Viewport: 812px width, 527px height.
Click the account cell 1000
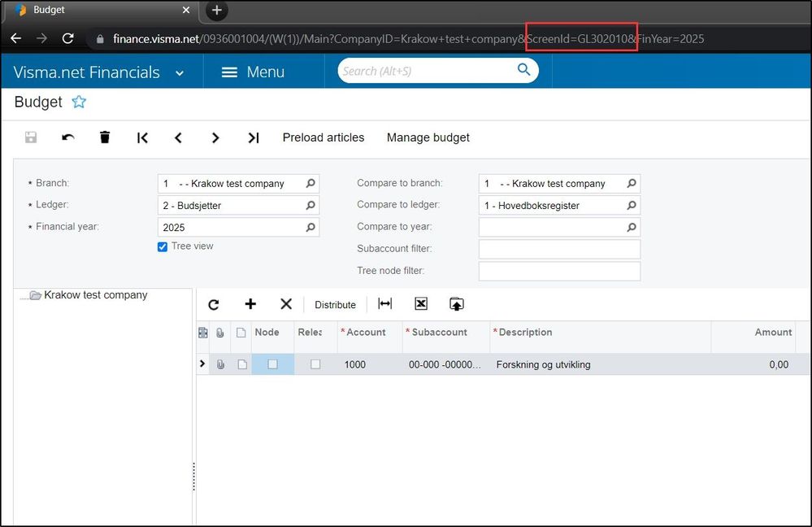click(369, 364)
